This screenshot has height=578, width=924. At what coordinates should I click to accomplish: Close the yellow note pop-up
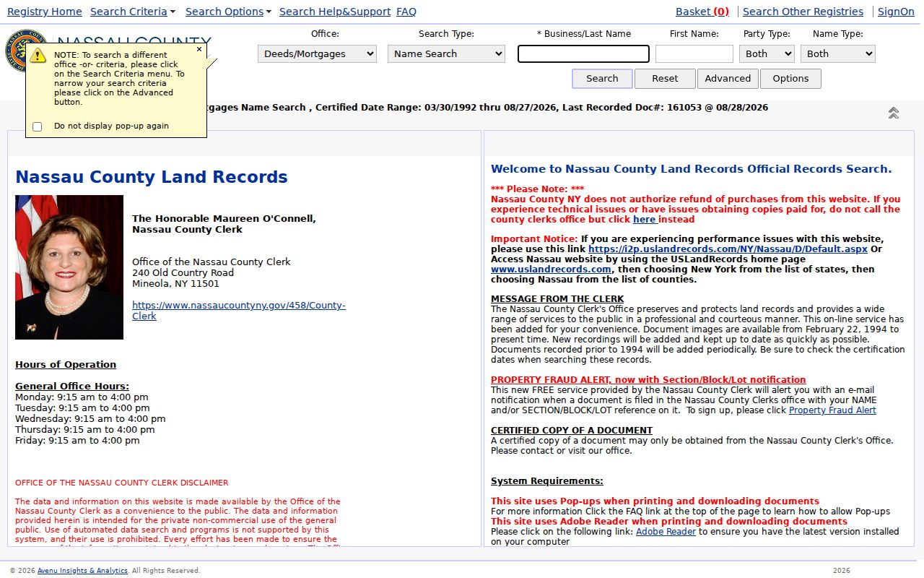199,50
